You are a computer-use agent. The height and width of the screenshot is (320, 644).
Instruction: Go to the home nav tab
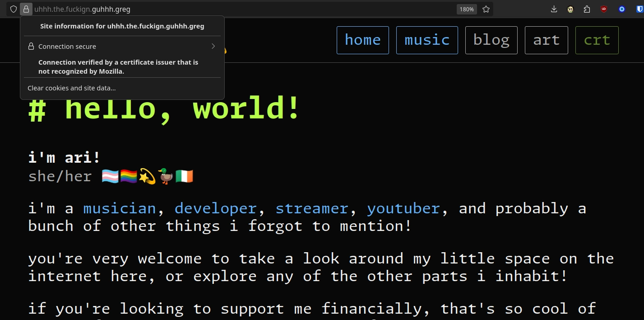click(363, 40)
